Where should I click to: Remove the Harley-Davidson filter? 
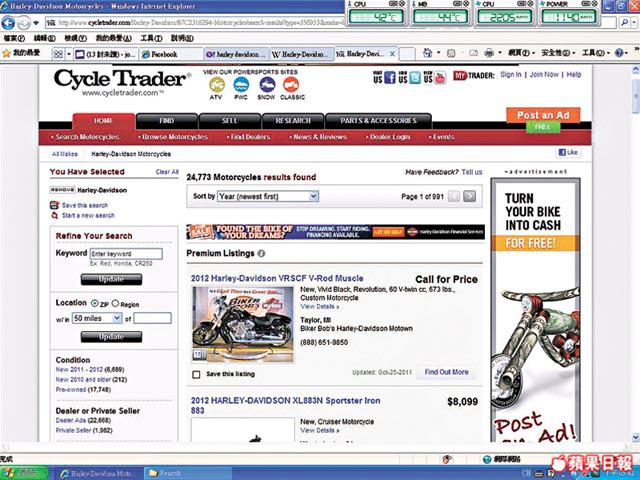[62, 190]
